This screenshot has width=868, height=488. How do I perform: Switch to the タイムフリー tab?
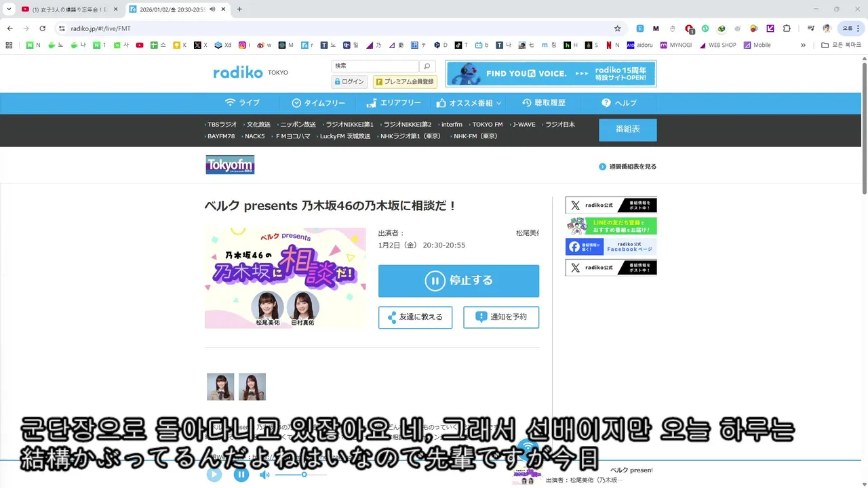[x=318, y=103]
